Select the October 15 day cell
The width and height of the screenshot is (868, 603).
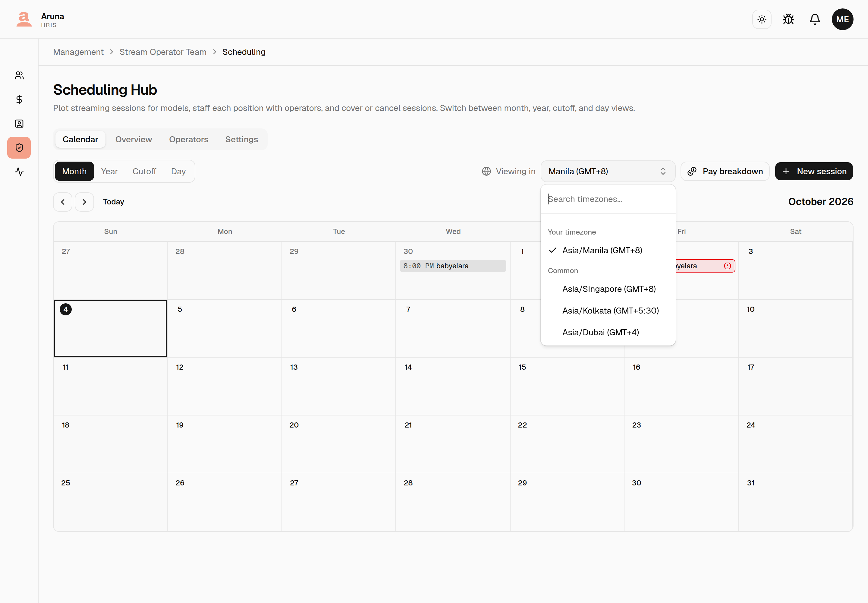567,386
